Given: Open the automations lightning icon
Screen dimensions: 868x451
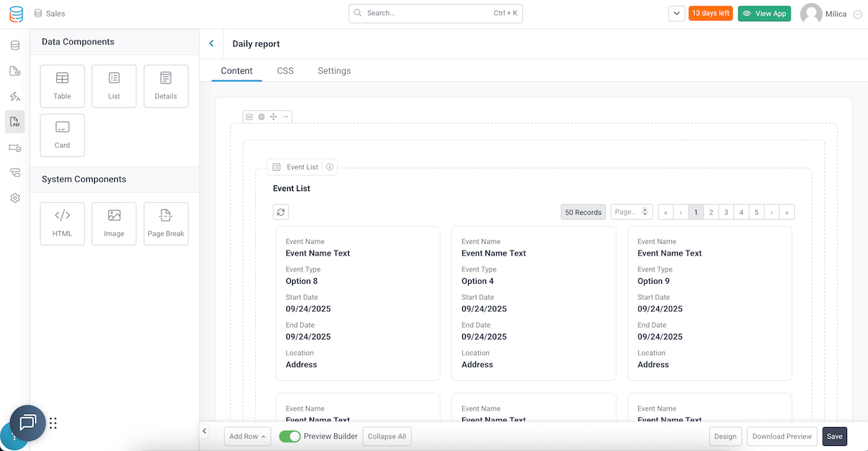Looking at the screenshot, I should tap(14, 96).
